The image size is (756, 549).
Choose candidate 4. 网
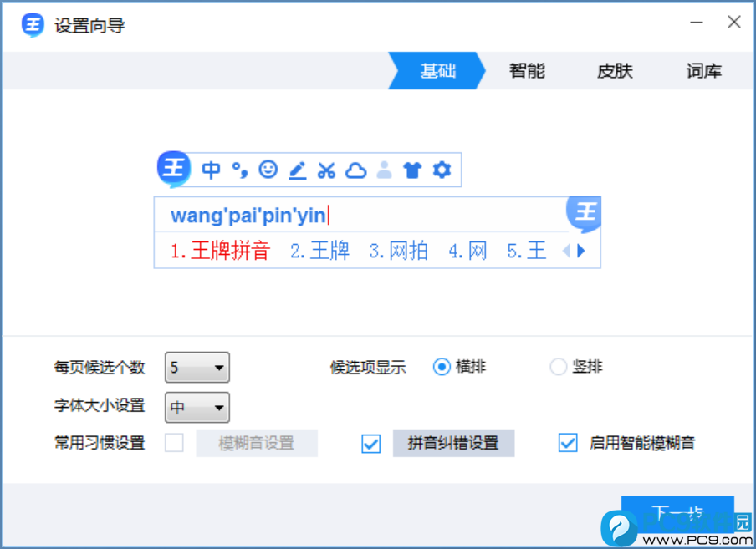[x=467, y=251]
